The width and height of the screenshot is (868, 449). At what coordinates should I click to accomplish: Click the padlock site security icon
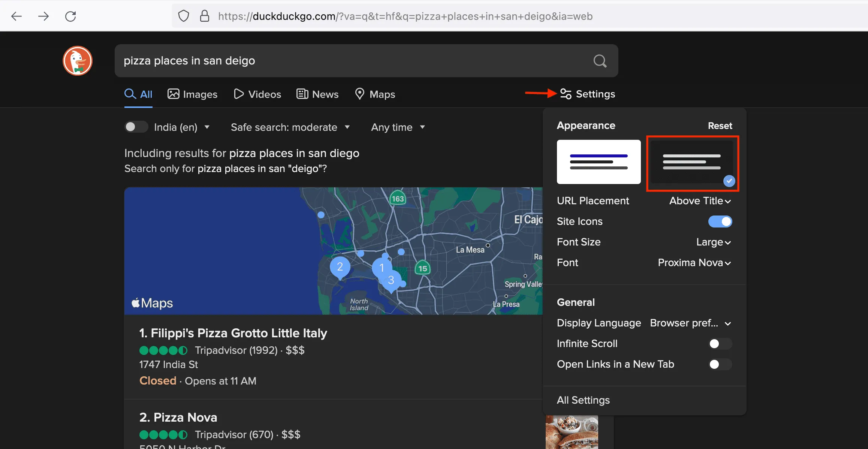point(205,16)
